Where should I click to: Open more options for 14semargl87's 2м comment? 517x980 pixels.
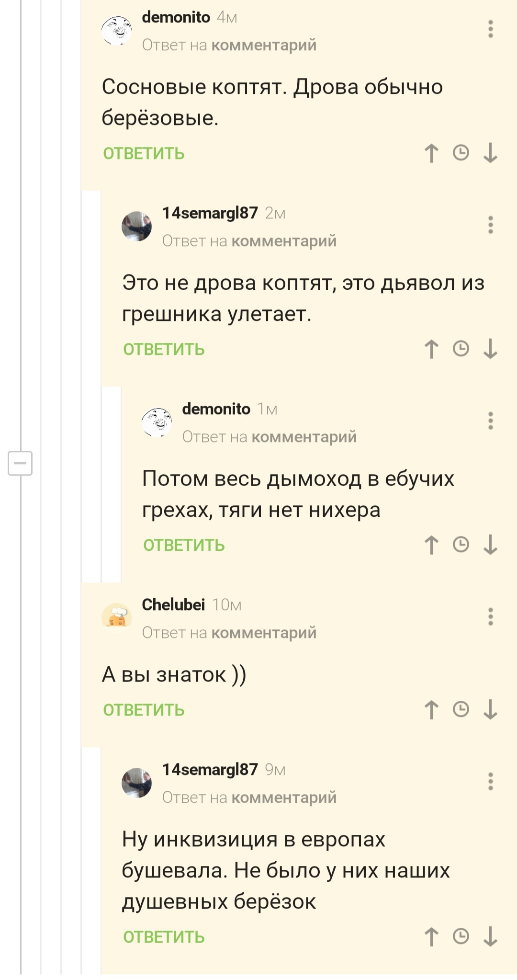pos(490,225)
